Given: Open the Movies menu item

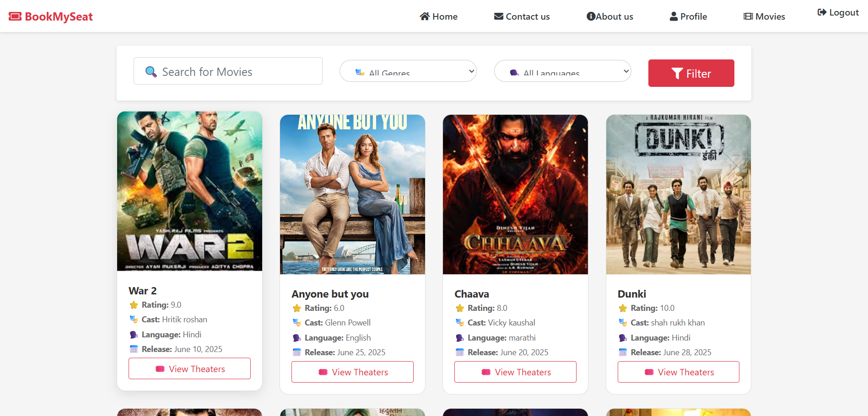Looking at the screenshot, I should pos(764,16).
